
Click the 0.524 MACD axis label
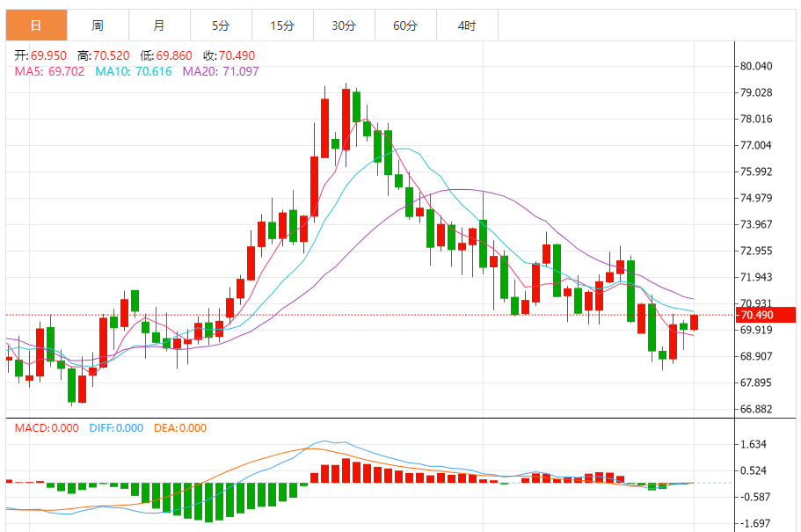(x=754, y=470)
